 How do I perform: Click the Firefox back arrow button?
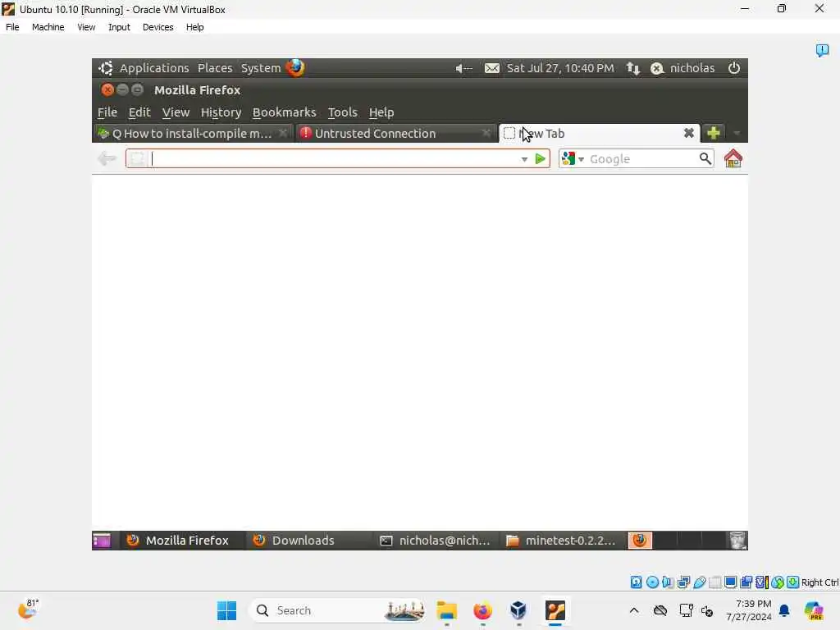tap(107, 158)
